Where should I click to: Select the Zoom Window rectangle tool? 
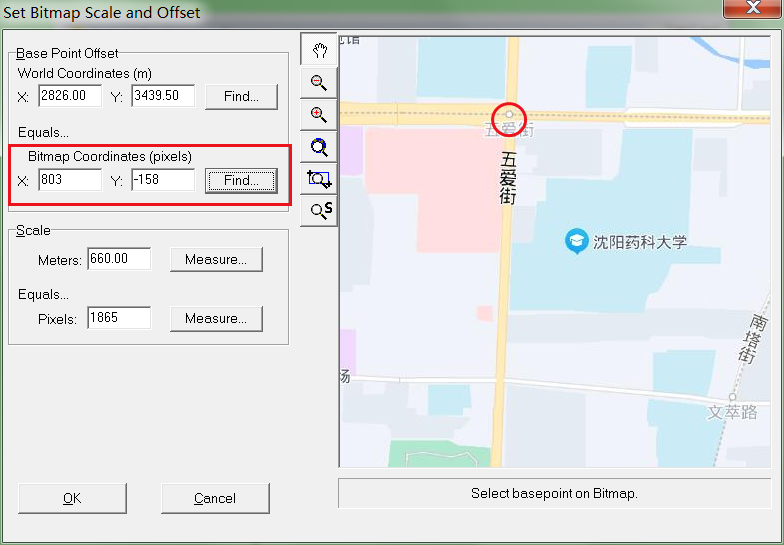tap(319, 179)
